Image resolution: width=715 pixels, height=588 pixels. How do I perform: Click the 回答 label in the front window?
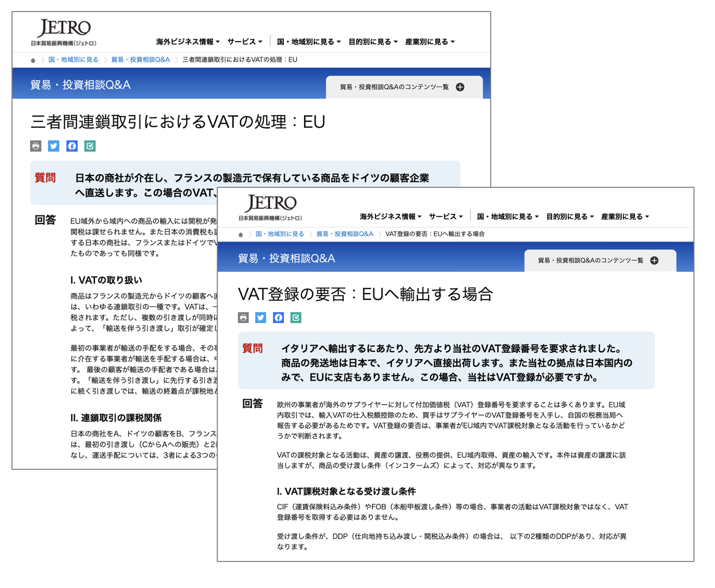(252, 404)
